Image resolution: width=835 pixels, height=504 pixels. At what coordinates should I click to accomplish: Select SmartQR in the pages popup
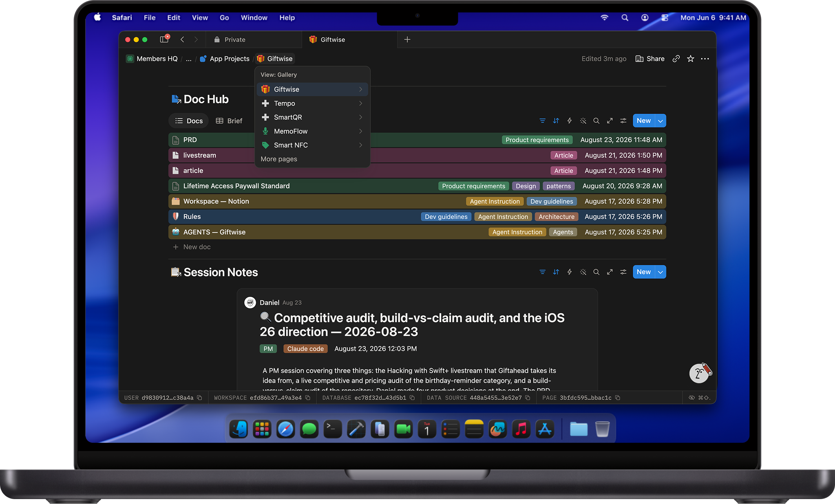tap(312, 117)
